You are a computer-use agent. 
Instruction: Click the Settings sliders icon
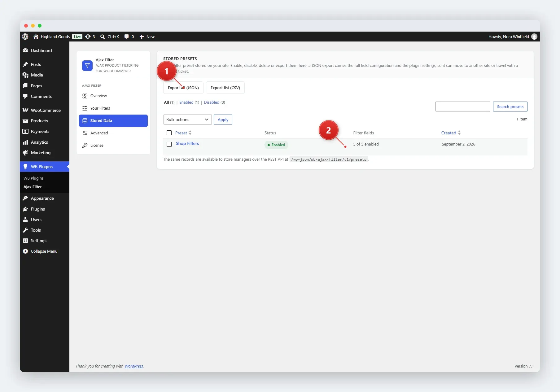click(25, 241)
